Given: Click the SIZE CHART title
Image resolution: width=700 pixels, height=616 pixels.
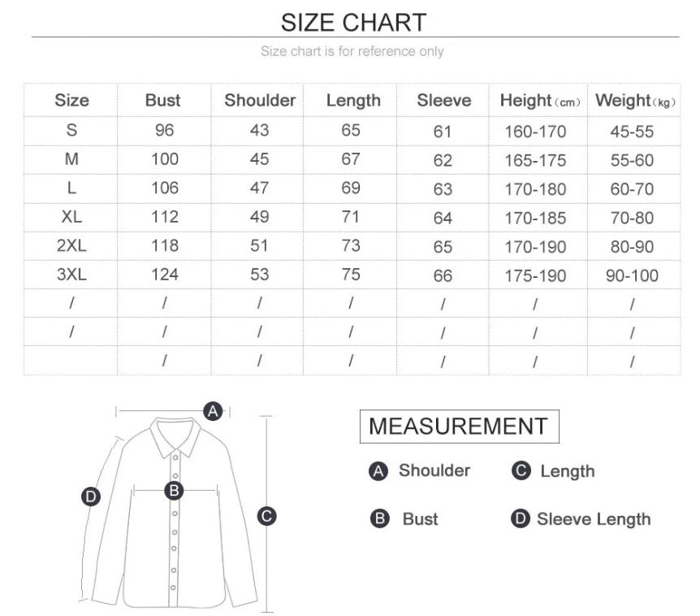Looking at the screenshot, I should 353,22.
